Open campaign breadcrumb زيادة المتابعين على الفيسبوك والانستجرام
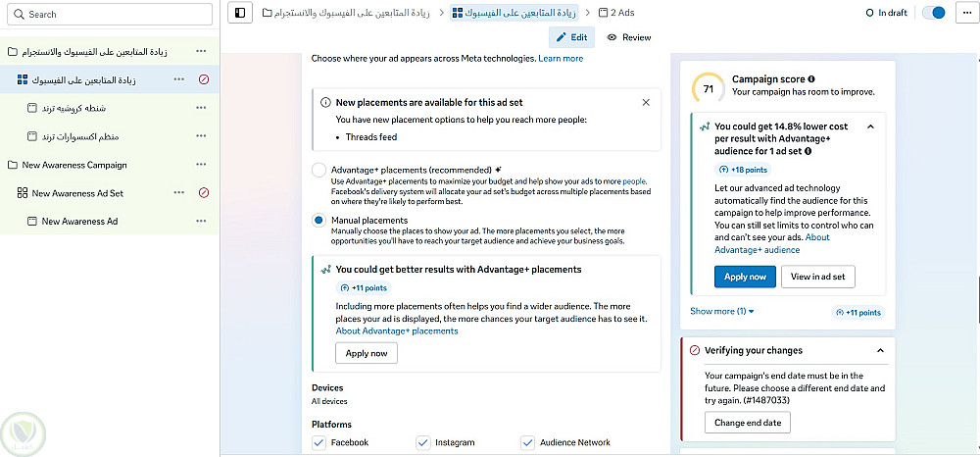The width and height of the screenshot is (980, 457). pyautogui.click(x=346, y=13)
